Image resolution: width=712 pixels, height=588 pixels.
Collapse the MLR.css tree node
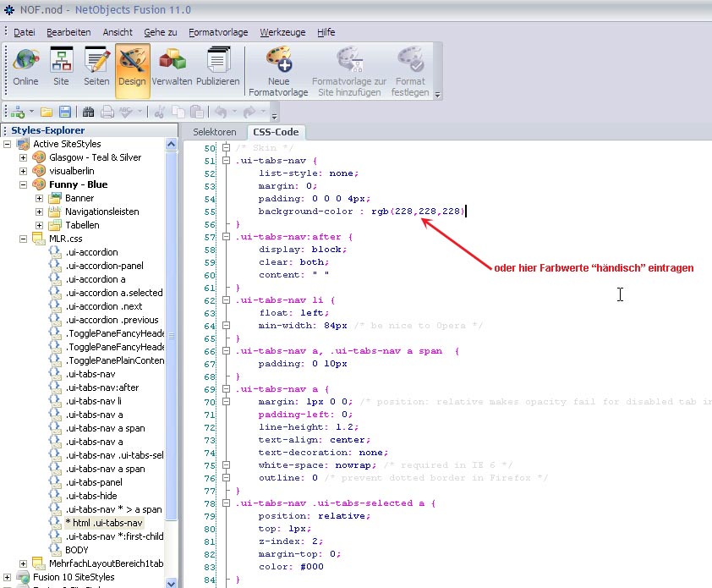(23, 239)
